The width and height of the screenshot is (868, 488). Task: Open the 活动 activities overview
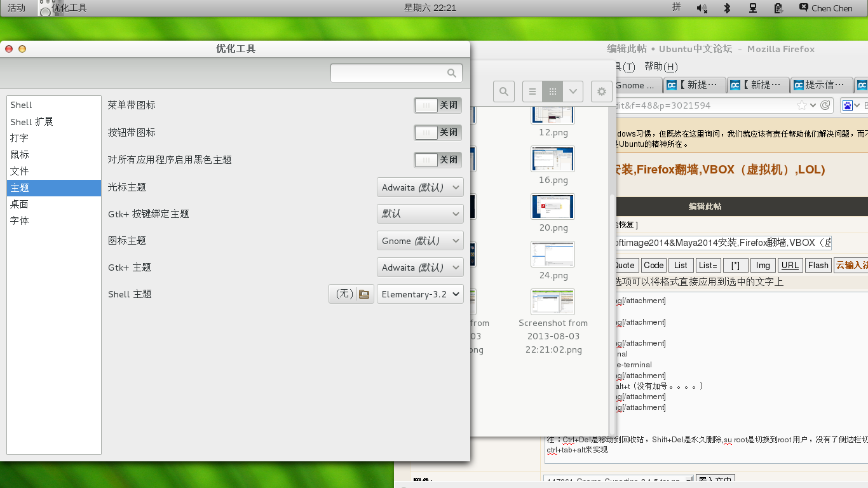[17, 8]
